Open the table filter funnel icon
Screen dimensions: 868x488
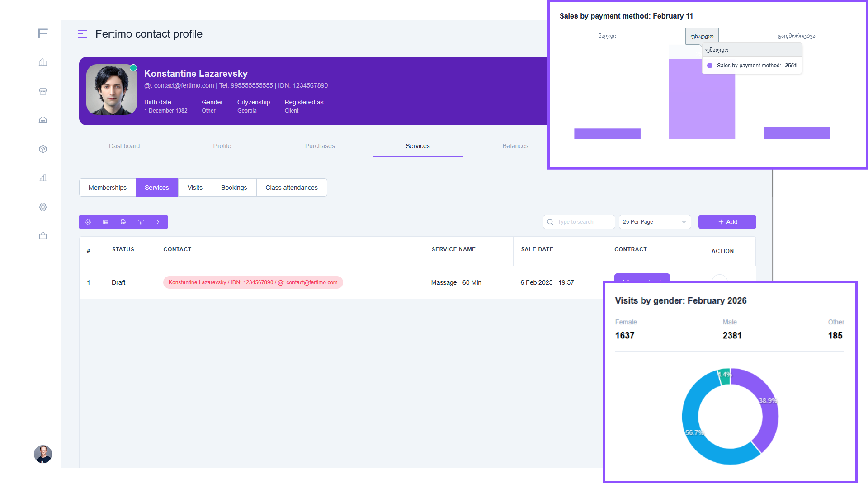pyautogui.click(x=141, y=222)
